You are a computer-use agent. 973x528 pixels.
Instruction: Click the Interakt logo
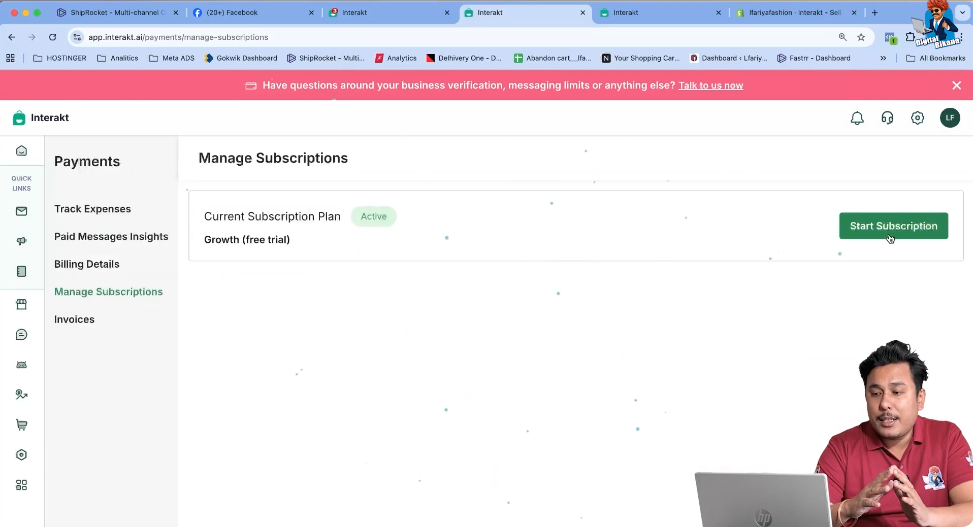pos(41,118)
